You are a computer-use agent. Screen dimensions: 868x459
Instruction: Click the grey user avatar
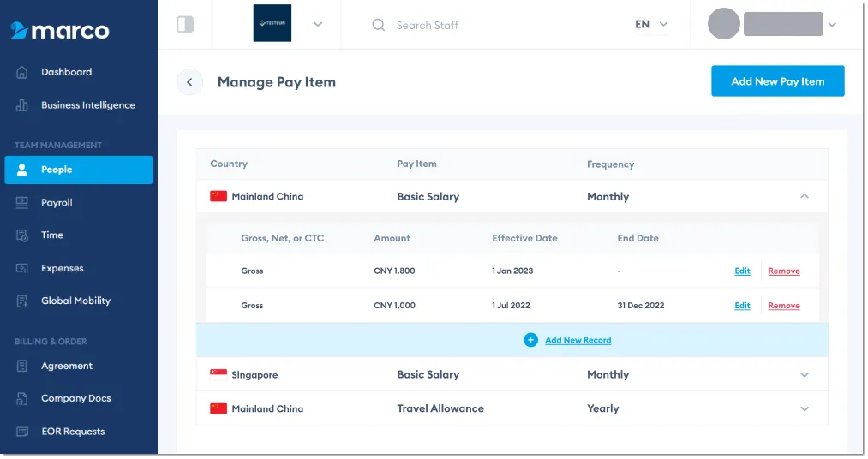(723, 24)
